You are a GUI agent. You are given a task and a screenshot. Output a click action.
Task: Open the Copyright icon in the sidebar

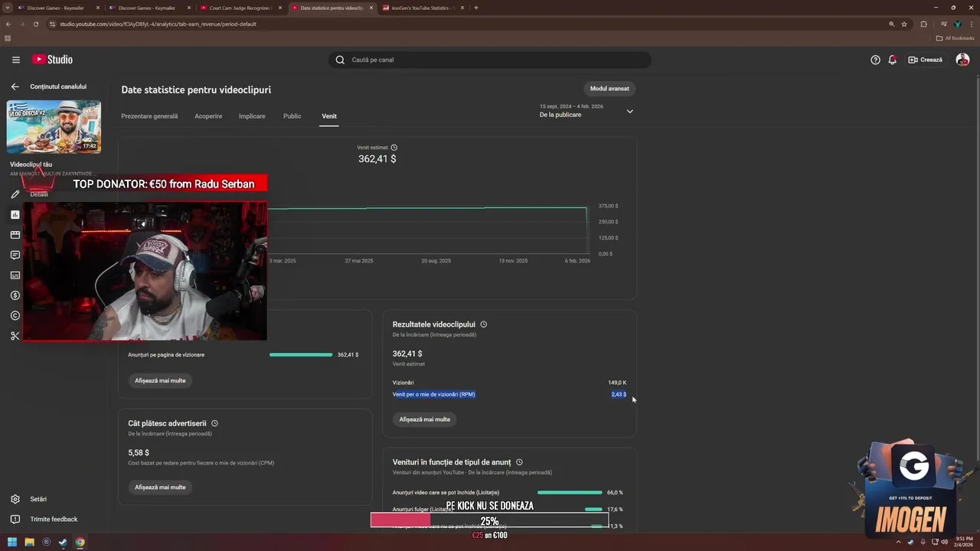click(x=15, y=315)
